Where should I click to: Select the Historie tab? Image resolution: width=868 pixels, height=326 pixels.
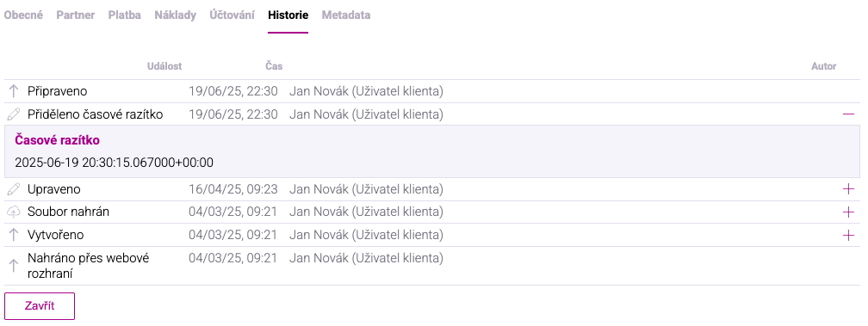288,15
